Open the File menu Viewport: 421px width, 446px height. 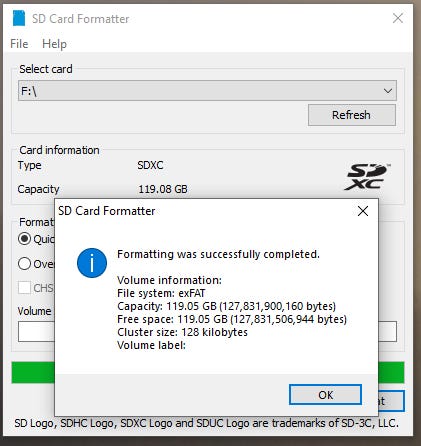click(19, 44)
